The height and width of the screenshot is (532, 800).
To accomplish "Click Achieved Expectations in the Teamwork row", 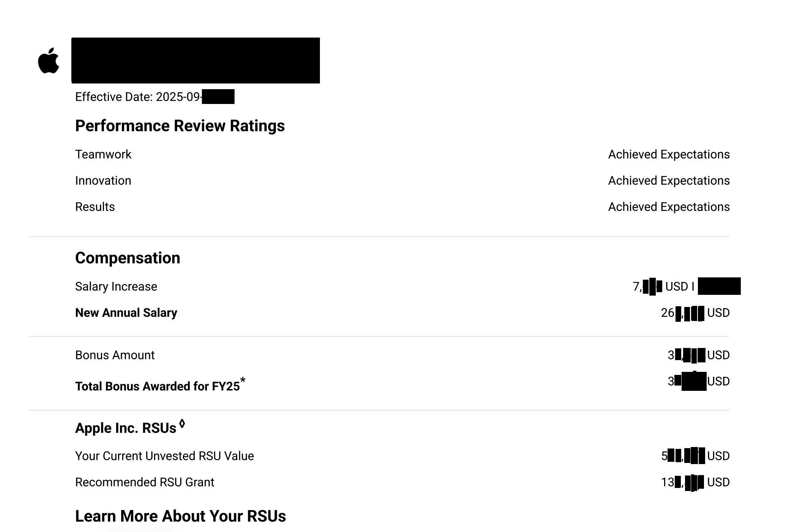I will pos(669,154).
